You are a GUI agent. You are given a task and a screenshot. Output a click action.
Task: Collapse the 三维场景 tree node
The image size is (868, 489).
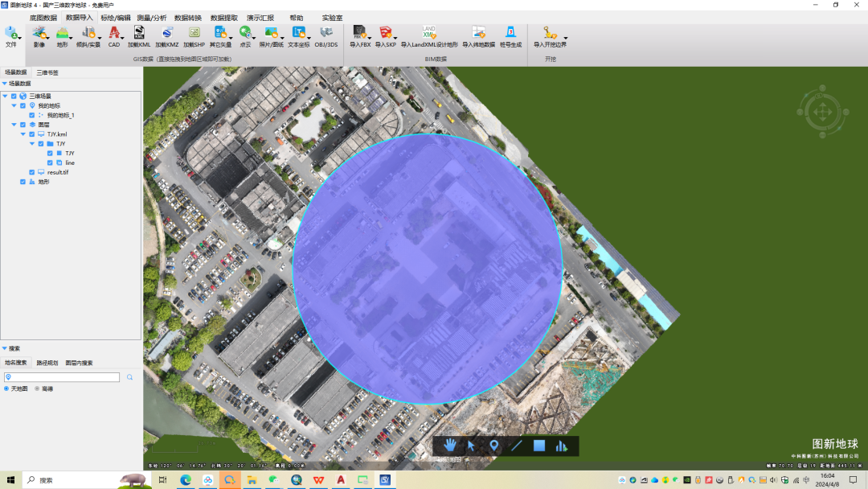pos(5,96)
